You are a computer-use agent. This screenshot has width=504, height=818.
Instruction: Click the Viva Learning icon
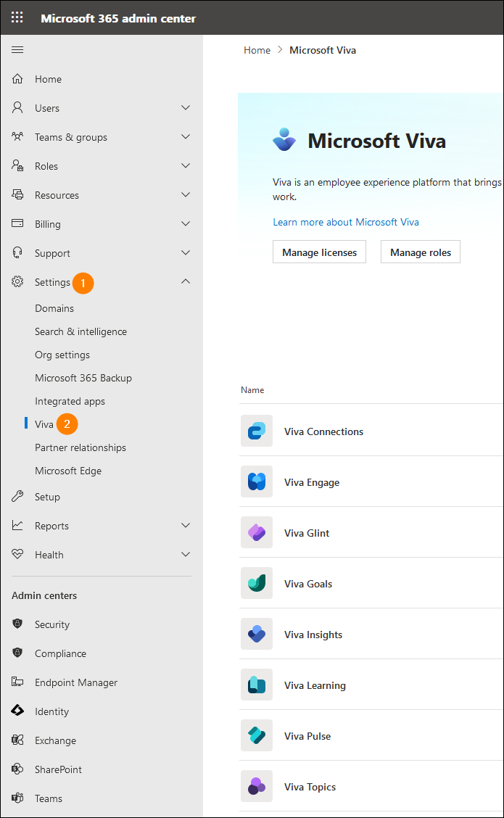tap(257, 685)
